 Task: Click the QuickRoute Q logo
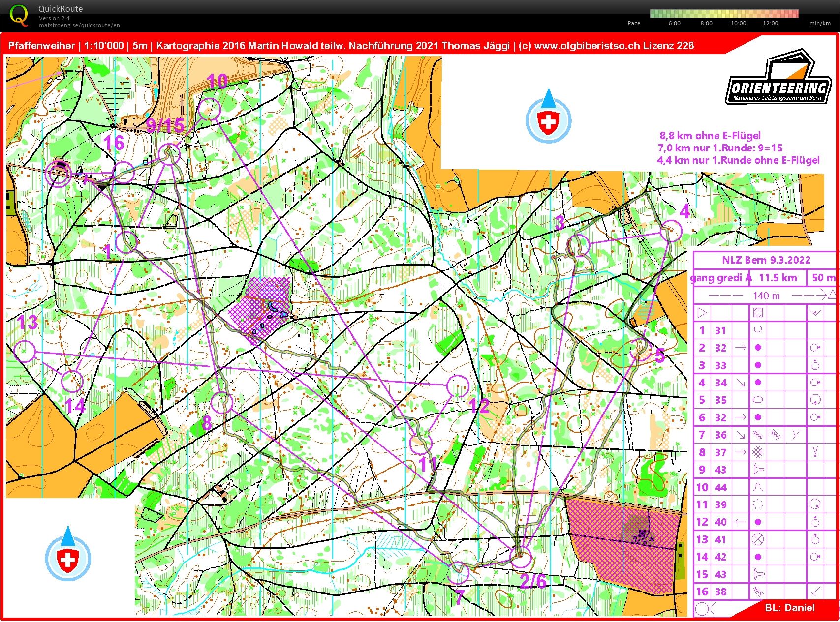click(18, 15)
